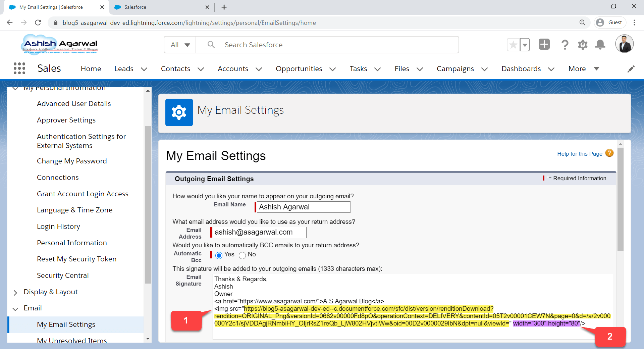
Task: Expand the Leads tab dropdown chevron
Action: point(144,69)
